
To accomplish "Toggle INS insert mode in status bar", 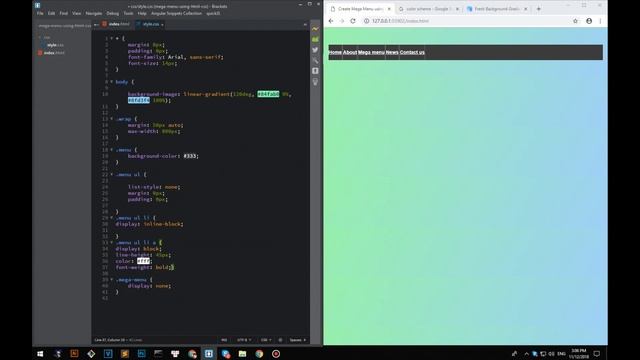I will [x=224, y=340].
